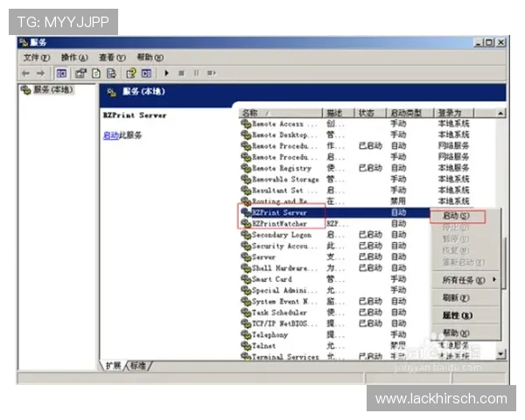The width and height of the screenshot is (525, 420).
Task: Click gear icon of Remote Registry row
Action: 246,168
